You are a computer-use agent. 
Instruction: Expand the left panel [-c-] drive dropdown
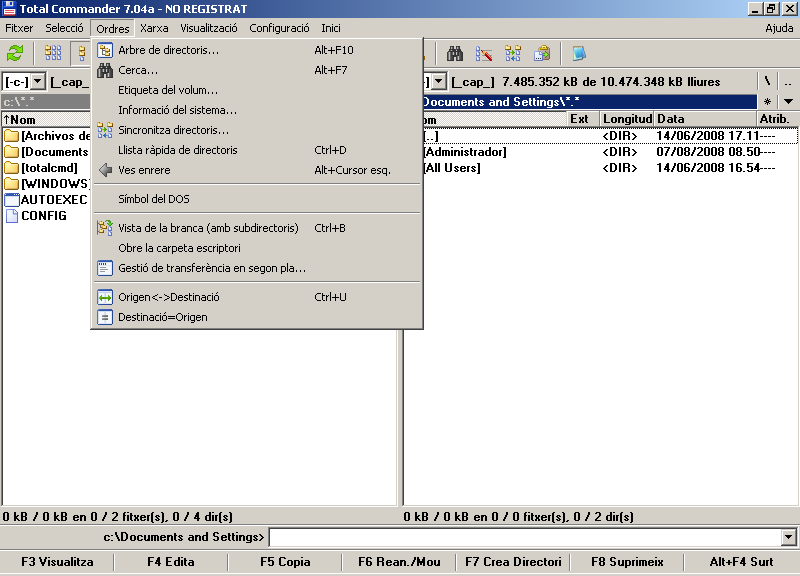38,82
